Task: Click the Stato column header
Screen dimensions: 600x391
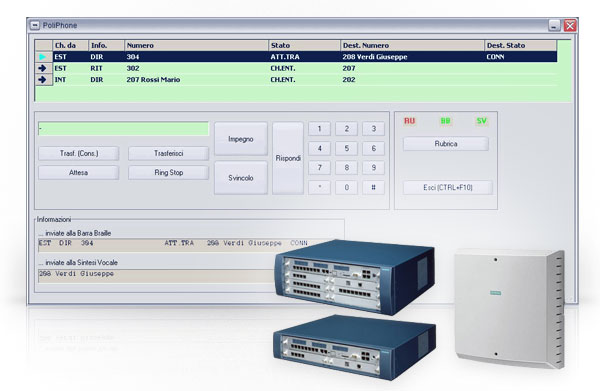Action: coord(305,45)
